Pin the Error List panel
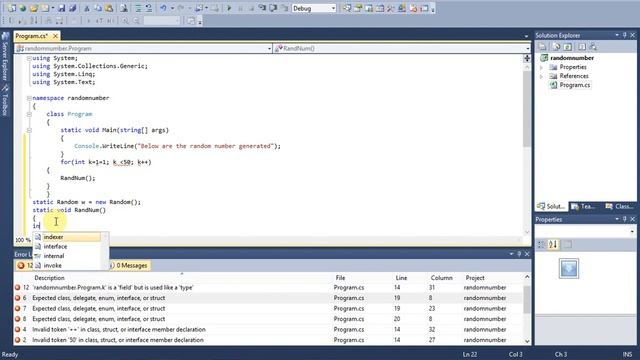The width and height of the screenshot is (640, 360). coord(519,254)
